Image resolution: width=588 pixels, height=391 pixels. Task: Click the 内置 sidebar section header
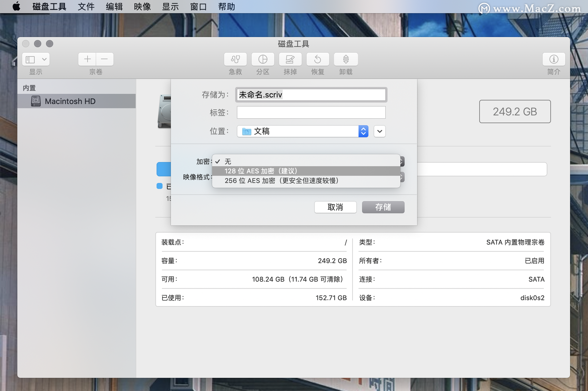29,88
